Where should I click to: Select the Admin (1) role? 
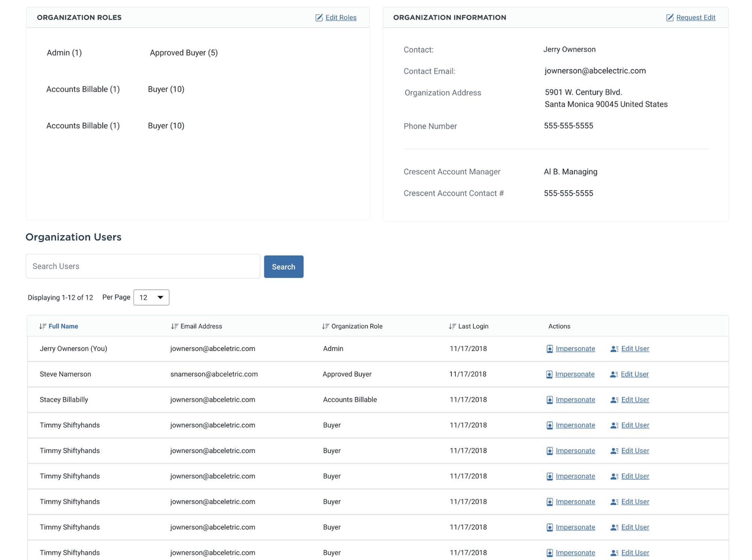point(64,53)
